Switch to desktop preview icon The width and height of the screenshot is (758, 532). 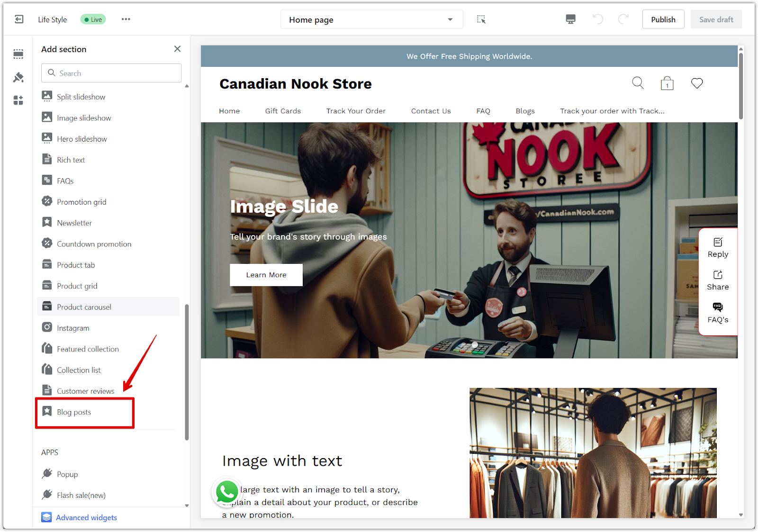[571, 19]
